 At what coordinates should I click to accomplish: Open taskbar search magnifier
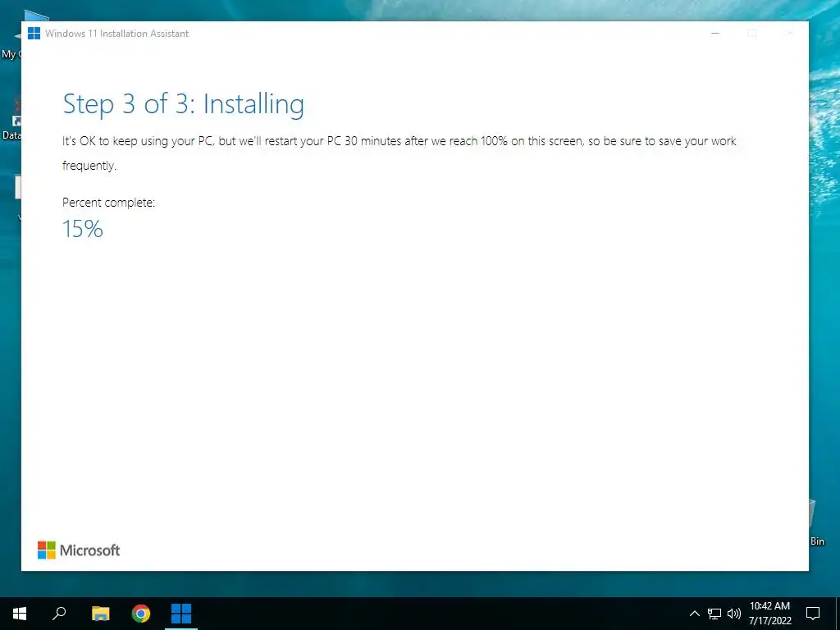click(x=59, y=614)
